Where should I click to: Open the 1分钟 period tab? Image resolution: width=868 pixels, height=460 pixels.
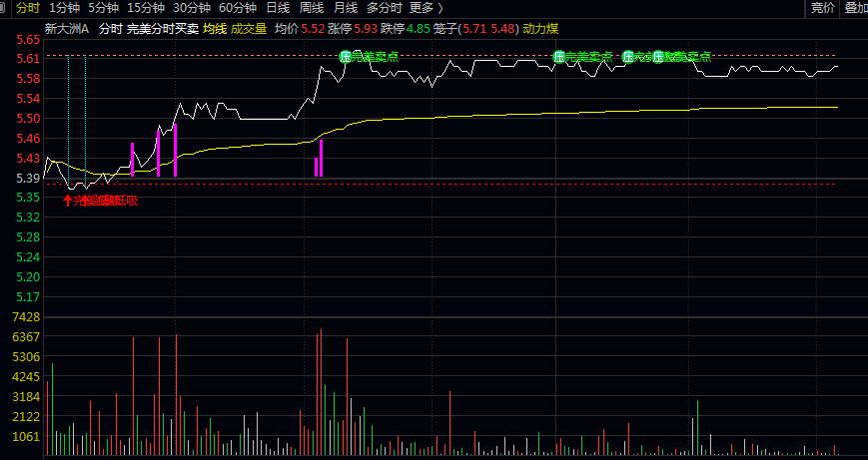[64, 8]
